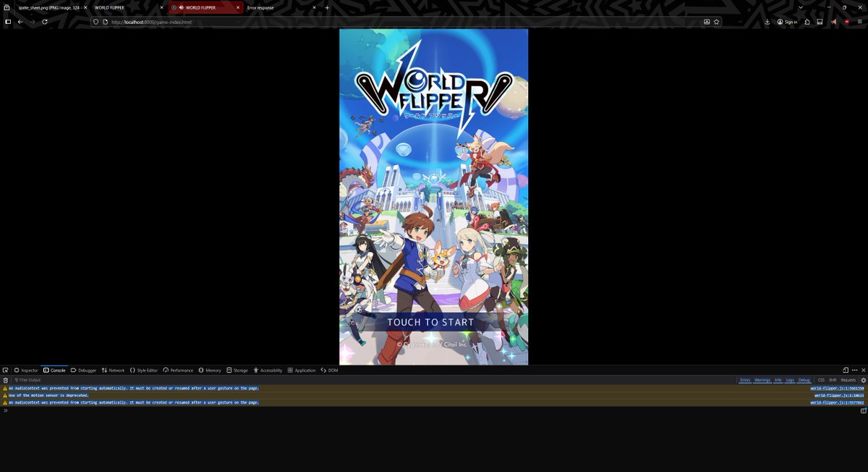Viewport: 868px width, 472px height.
Task: Click the install app icon in address bar
Action: pyautogui.click(x=707, y=22)
